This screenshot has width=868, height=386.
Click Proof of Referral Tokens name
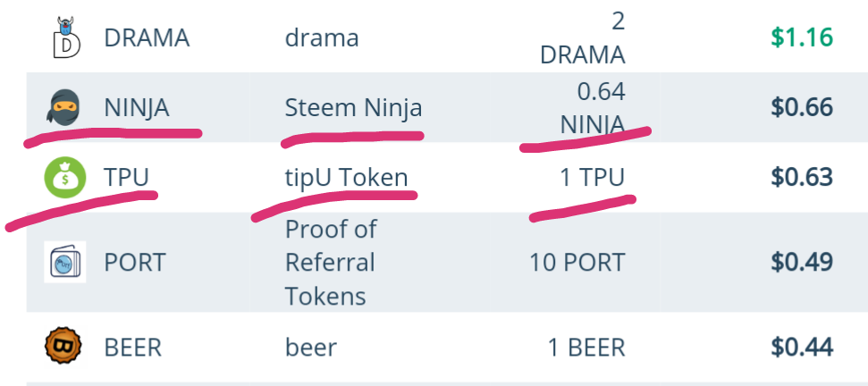331,262
